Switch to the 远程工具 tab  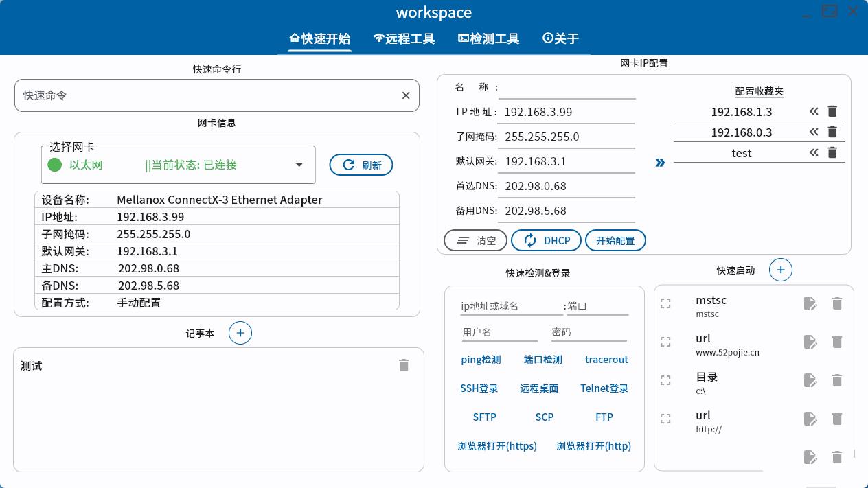404,38
